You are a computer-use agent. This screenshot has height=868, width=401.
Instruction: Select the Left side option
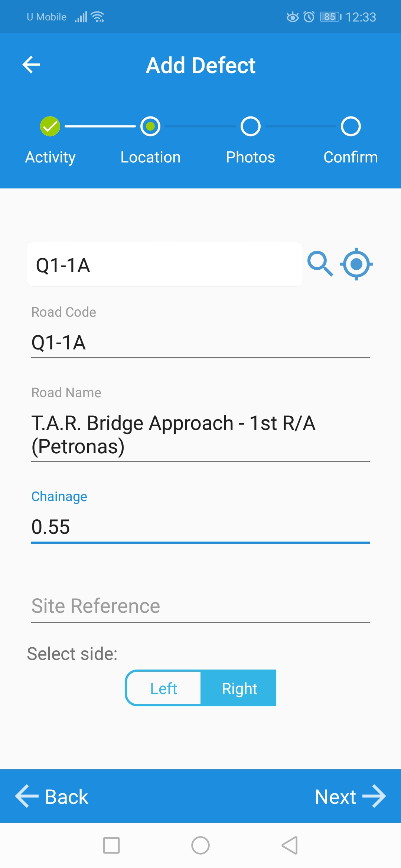tap(164, 688)
